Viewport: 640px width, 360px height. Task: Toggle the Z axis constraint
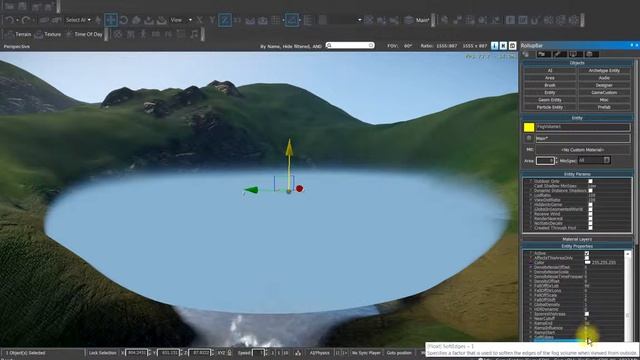[x=225, y=20]
